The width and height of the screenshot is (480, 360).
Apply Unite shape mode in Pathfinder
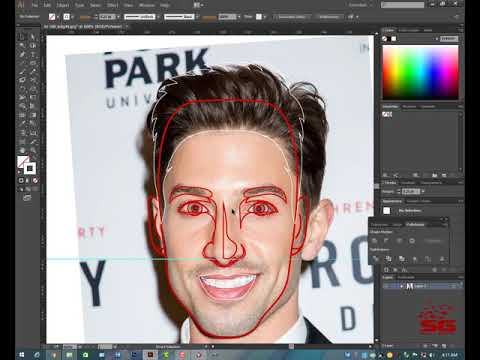coord(374,241)
